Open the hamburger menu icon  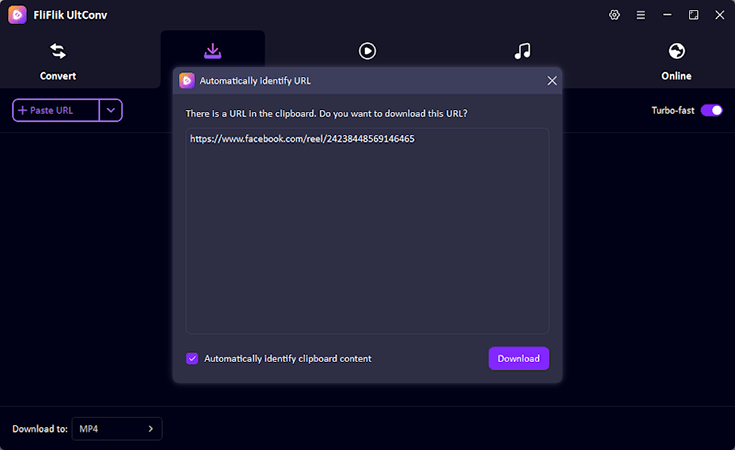coord(640,15)
